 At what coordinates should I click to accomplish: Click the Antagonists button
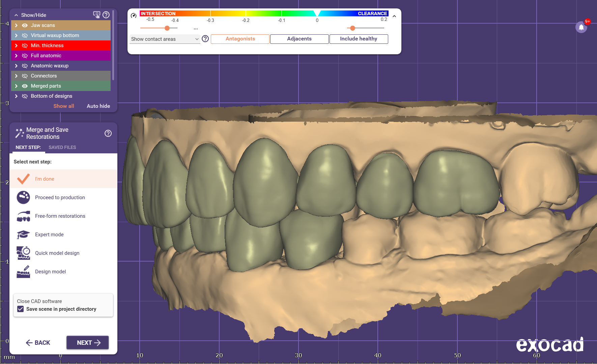240,39
